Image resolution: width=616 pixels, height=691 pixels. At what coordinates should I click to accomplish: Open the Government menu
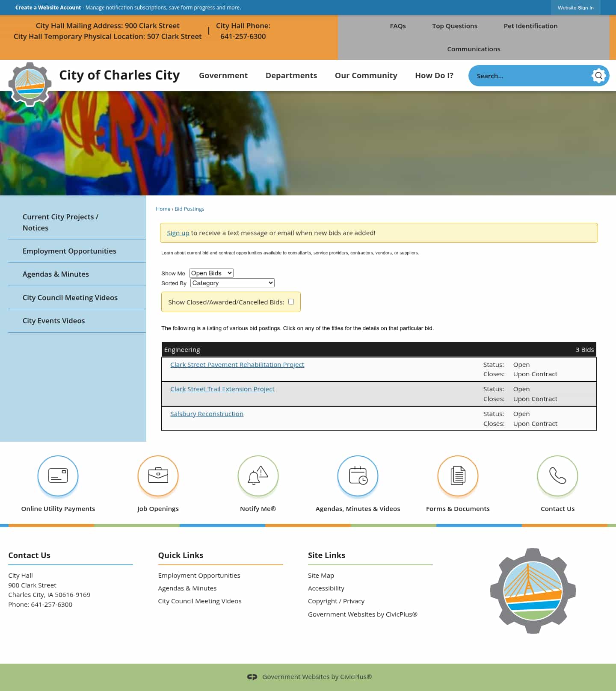click(223, 75)
